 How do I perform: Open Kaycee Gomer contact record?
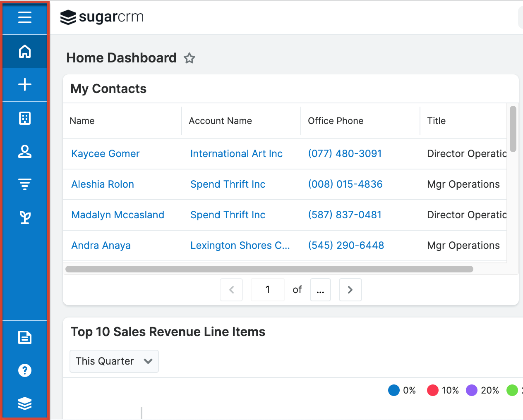(x=105, y=154)
